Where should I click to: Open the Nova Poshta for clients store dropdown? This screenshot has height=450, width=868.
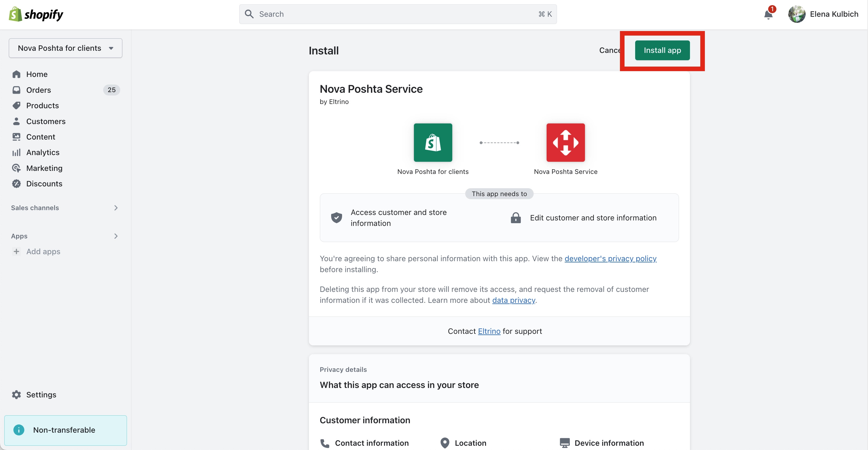pos(65,48)
